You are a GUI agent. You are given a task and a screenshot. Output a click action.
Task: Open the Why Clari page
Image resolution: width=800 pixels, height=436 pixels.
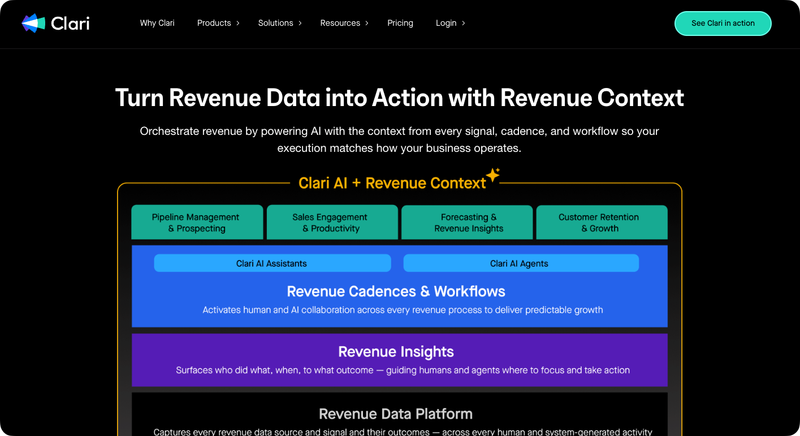click(x=157, y=23)
